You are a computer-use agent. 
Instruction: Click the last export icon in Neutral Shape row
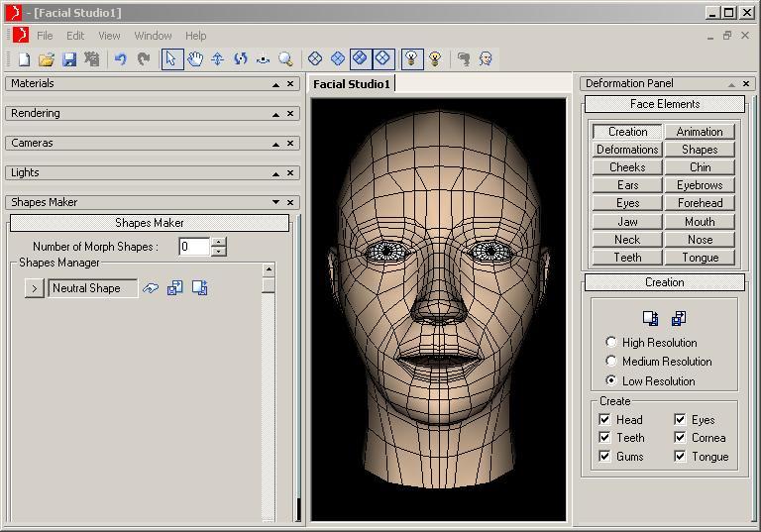pos(199,288)
